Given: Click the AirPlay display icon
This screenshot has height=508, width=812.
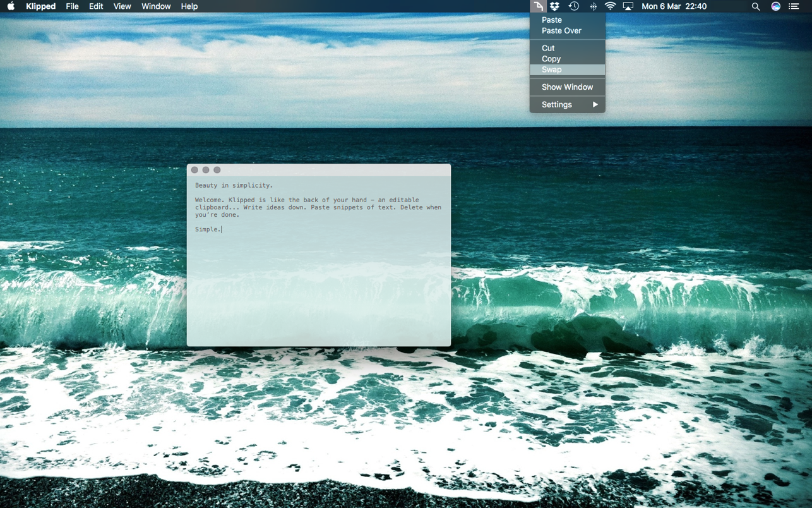Looking at the screenshot, I should [628, 6].
